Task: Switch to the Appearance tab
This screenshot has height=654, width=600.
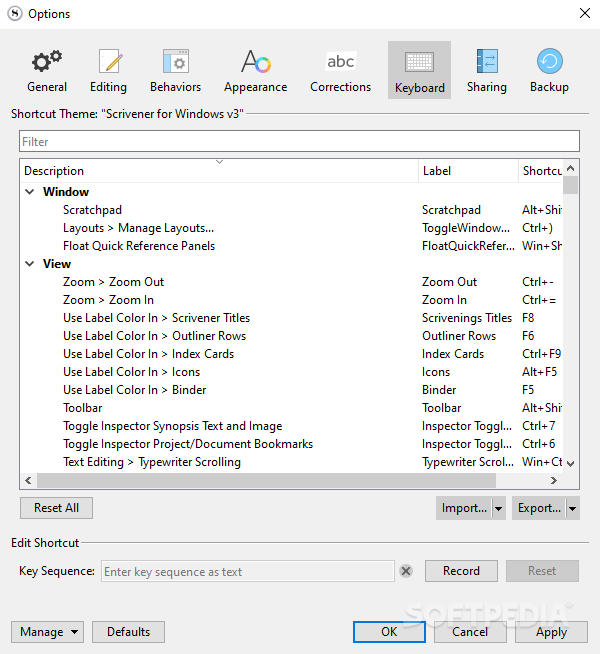Action: point(256,70)
